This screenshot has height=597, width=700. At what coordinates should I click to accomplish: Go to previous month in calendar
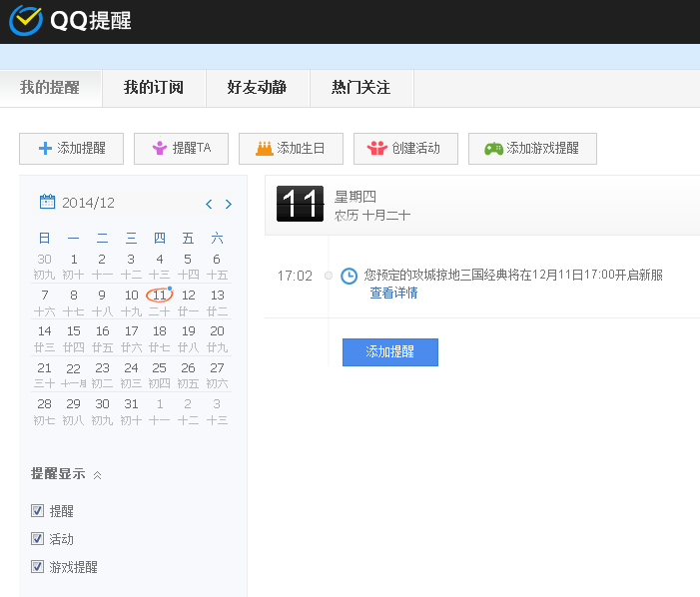(x=209, y=204)
